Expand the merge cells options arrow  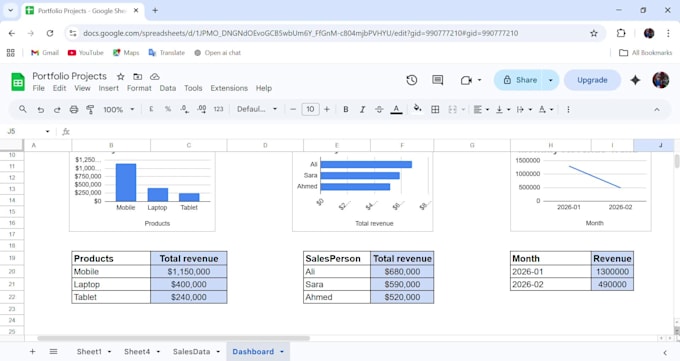pos(463,109)
